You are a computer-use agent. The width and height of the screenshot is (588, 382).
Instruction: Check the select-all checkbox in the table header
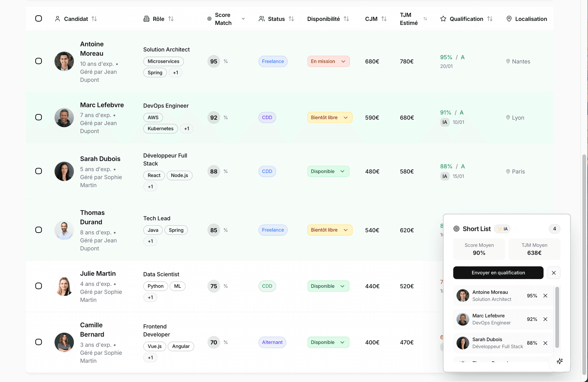pyautogui.click(x=39, y=18)
